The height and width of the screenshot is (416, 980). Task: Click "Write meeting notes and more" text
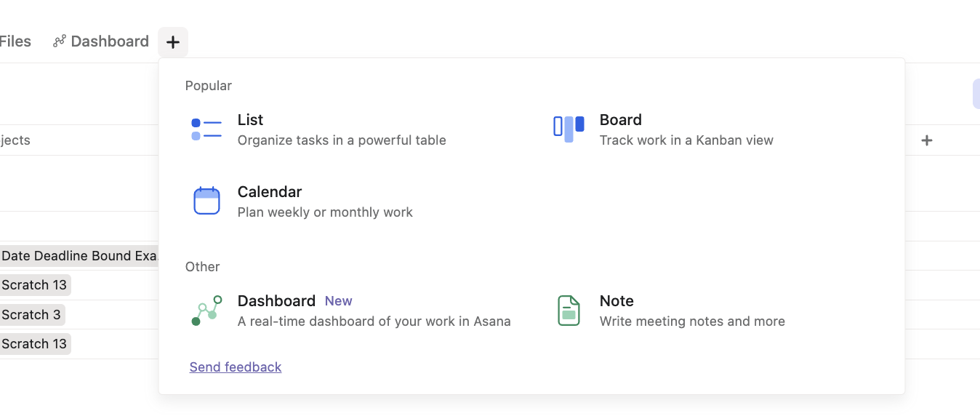click(692, 321)
